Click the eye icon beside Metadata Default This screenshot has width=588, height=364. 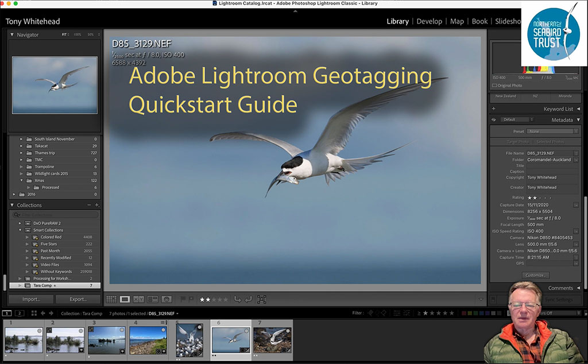(x=494, y=119)
